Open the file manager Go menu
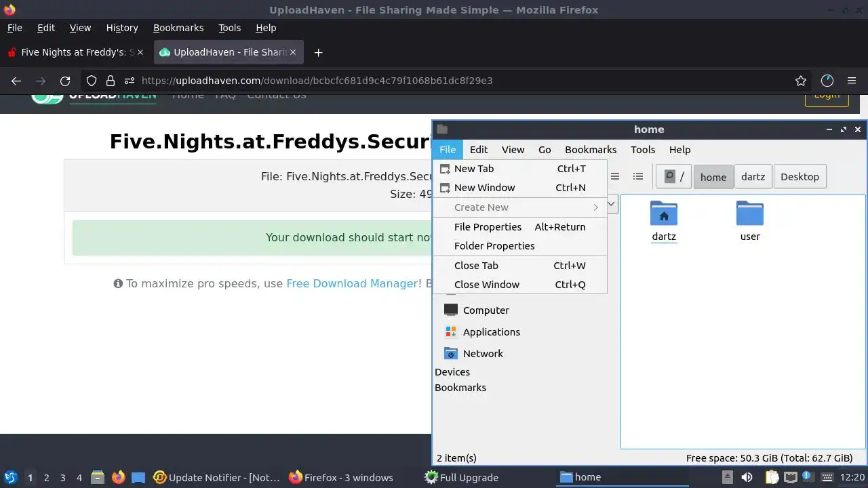 coord(545,150)
